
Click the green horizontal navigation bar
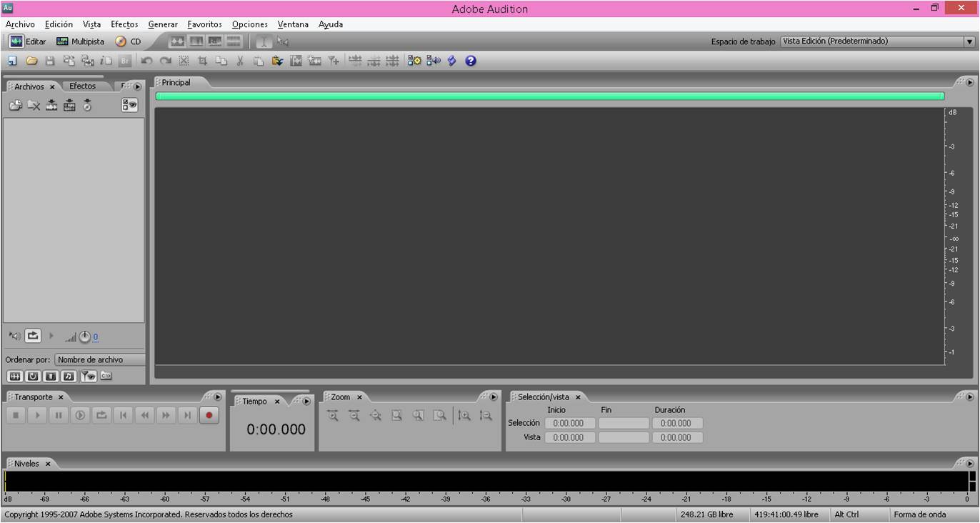[550, 96]
